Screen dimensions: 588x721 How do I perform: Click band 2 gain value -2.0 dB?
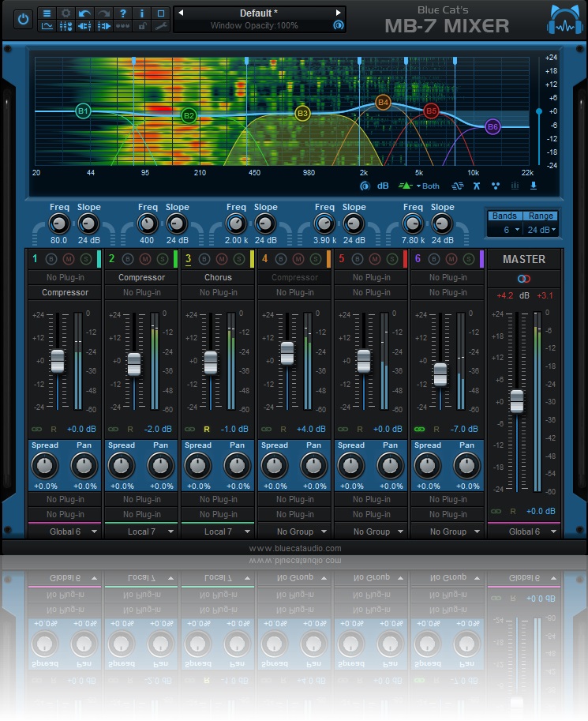point(158,429)
